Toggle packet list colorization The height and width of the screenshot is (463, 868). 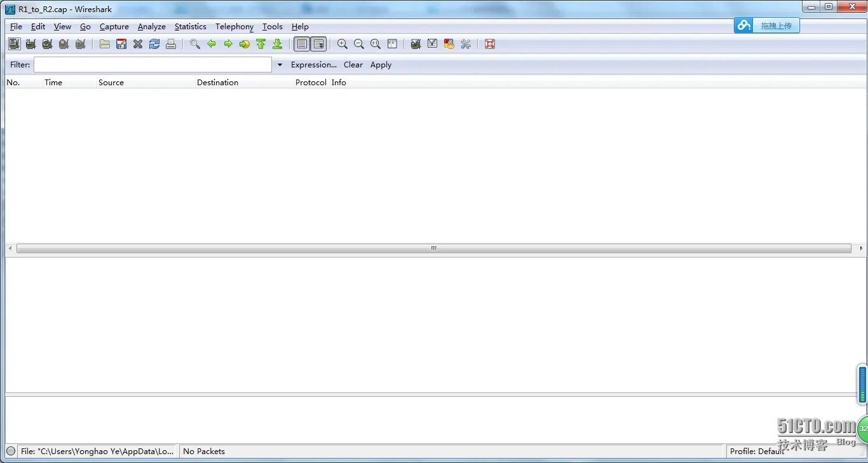click(302, 44)
